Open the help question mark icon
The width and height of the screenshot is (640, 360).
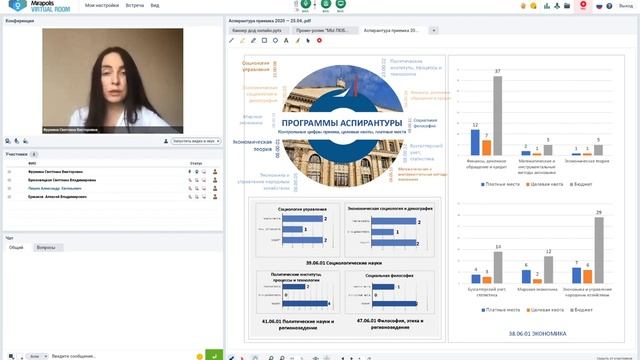click(x=609, y=6)
